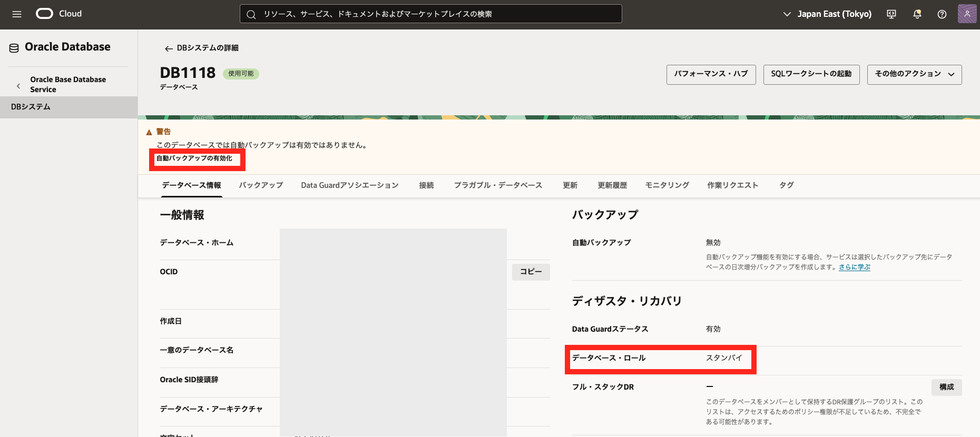Launch SQLワークシートの起動 button

click(811, 74)
